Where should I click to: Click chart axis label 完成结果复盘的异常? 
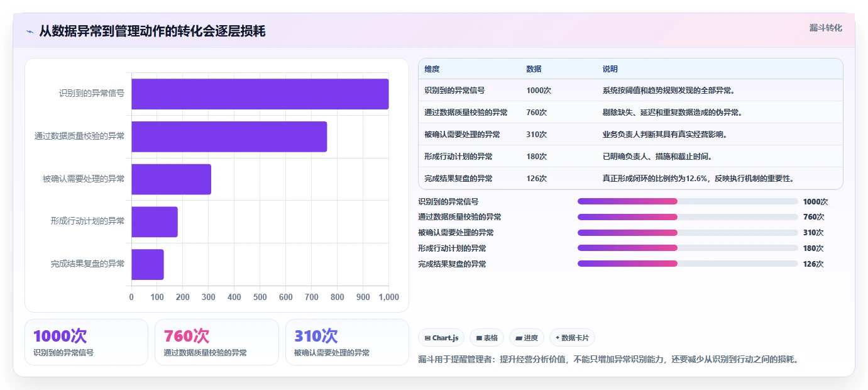pos(88,264)
